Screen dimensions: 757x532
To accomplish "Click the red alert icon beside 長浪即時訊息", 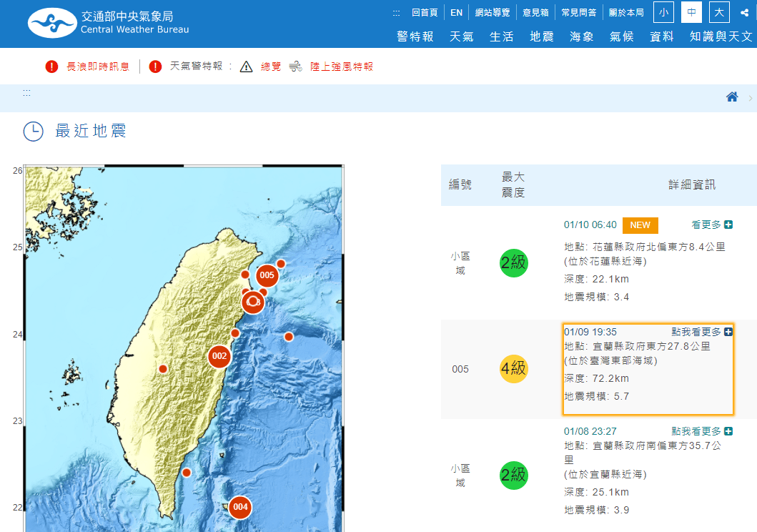I will click(x=51, y=66).
